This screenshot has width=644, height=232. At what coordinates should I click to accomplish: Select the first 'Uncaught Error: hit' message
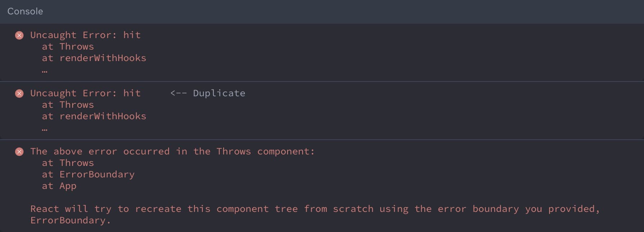pos(86,35)
